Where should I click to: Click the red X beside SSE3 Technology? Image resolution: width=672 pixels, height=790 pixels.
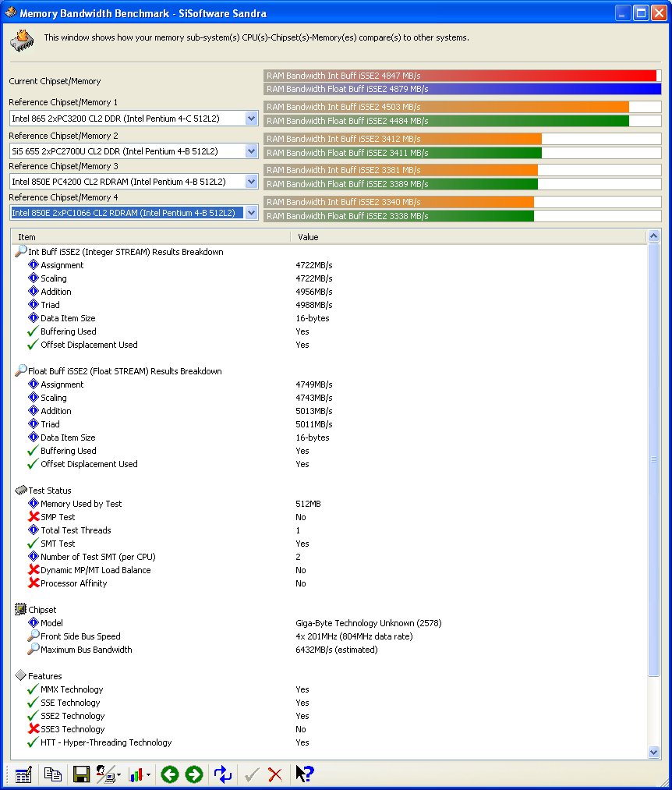click(x=34, y=728)
